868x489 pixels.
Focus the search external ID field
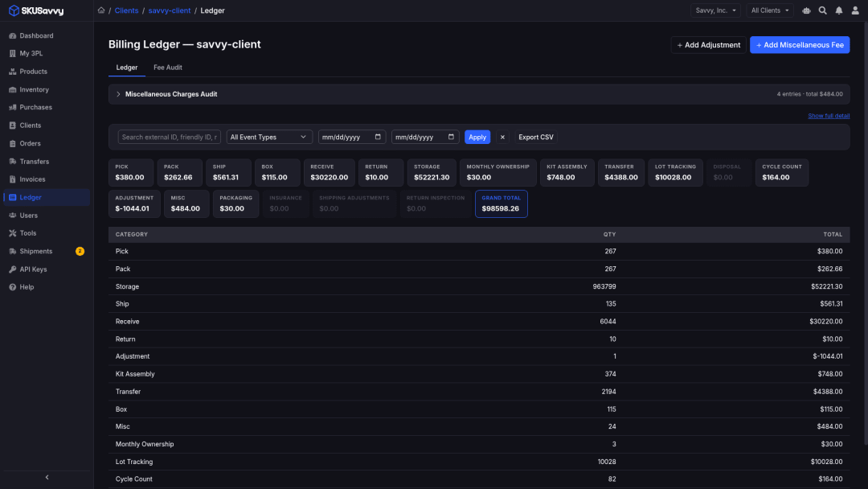click(170, 137)
